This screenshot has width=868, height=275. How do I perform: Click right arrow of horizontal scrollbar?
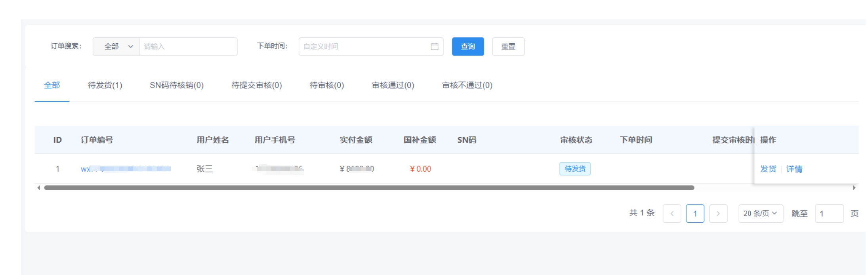pos(854,188)
